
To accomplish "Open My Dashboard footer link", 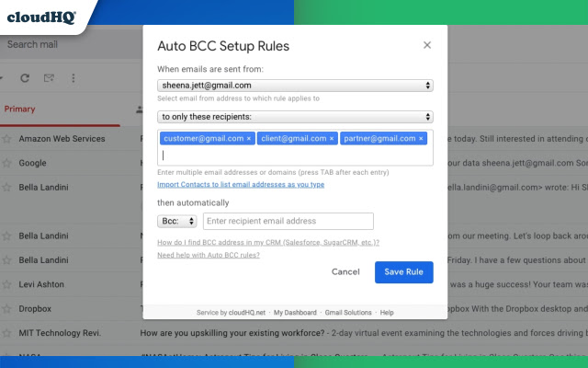I will [x=295, y=313].
